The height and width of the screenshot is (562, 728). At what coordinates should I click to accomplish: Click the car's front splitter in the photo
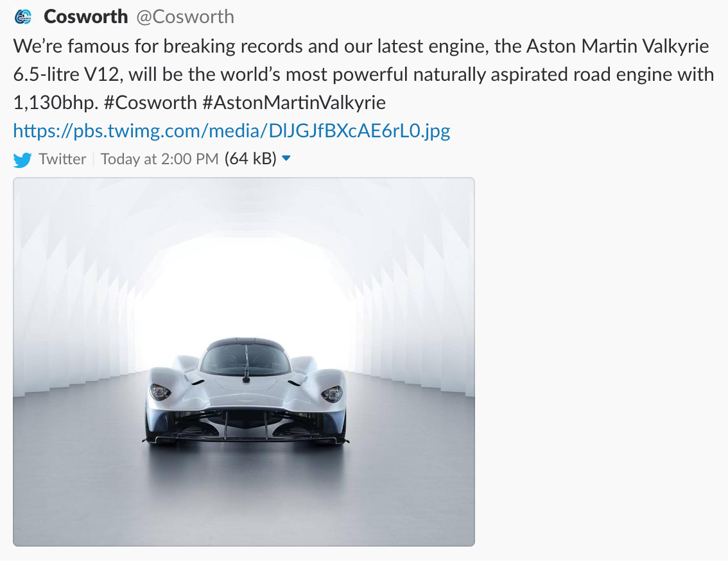(245, 439)
